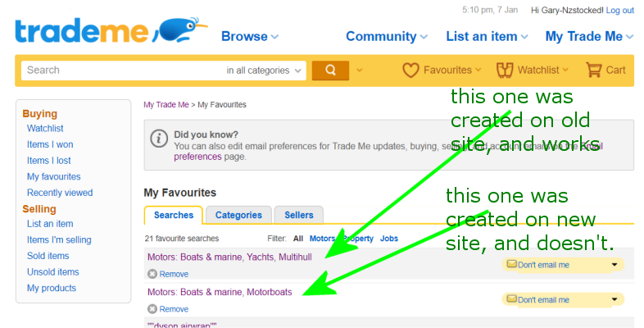Open email dropdown for Yachts, Multihull search
Screen dimensions: 644x328
pos(615,265)
